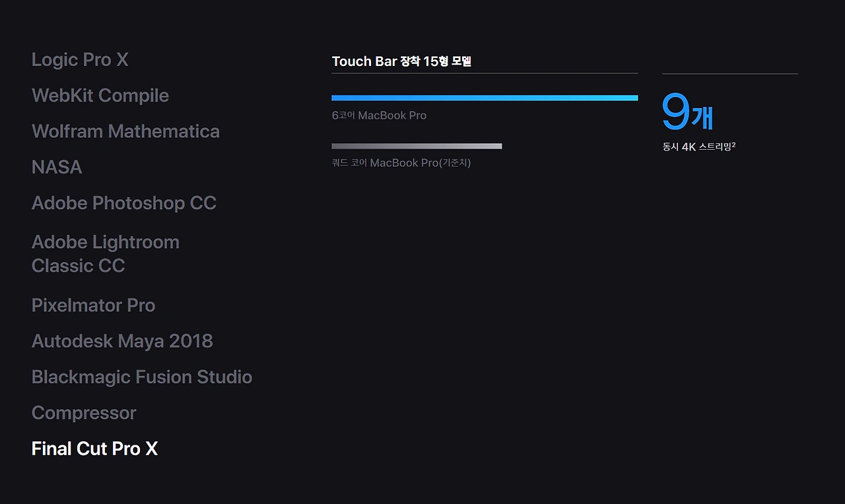
Task: Select the Logic Pro X tab
Action: 80,60
